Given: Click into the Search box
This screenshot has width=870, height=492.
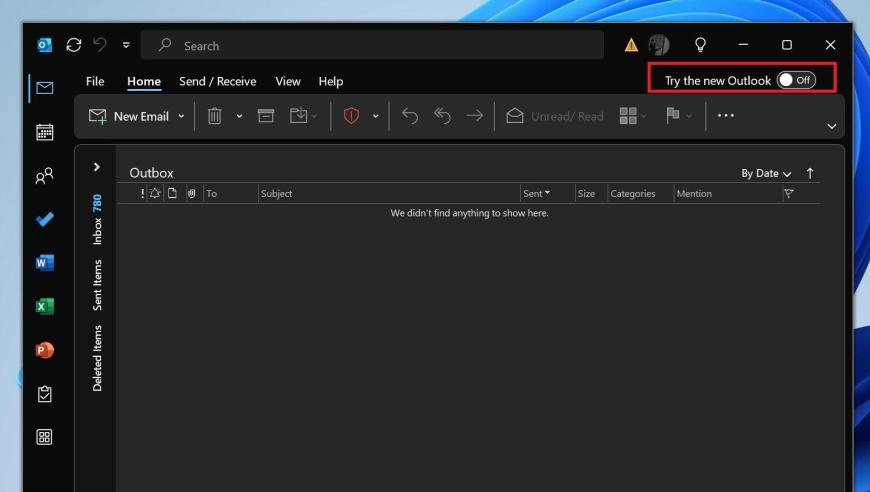Looking at the screenshot, I should (x=372, y=45).
